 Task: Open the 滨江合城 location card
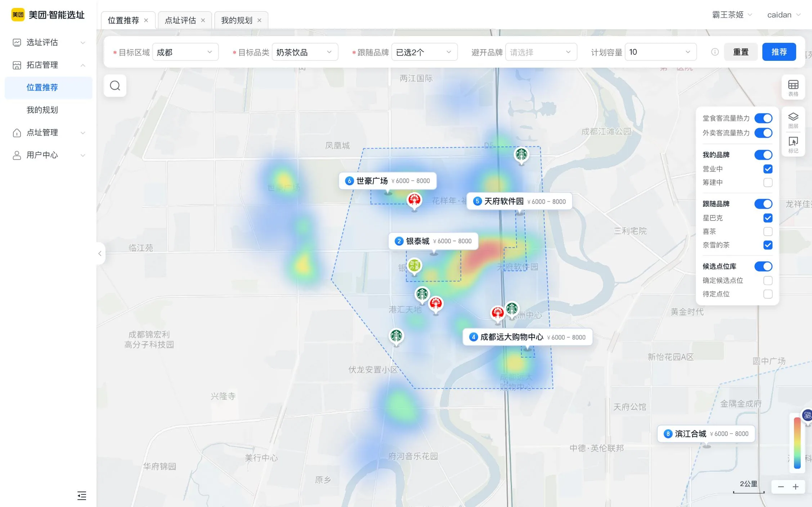point(706,434)
